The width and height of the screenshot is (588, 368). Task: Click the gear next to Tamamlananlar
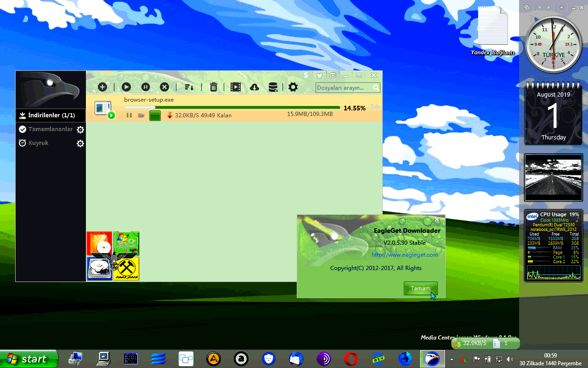(80, 130)
